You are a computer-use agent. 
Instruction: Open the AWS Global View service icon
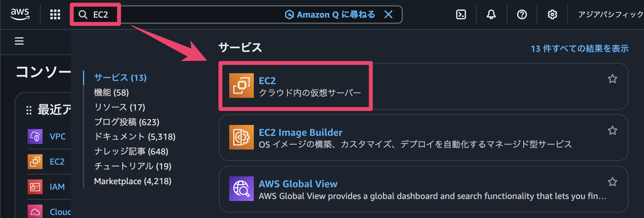click(241, 189)
